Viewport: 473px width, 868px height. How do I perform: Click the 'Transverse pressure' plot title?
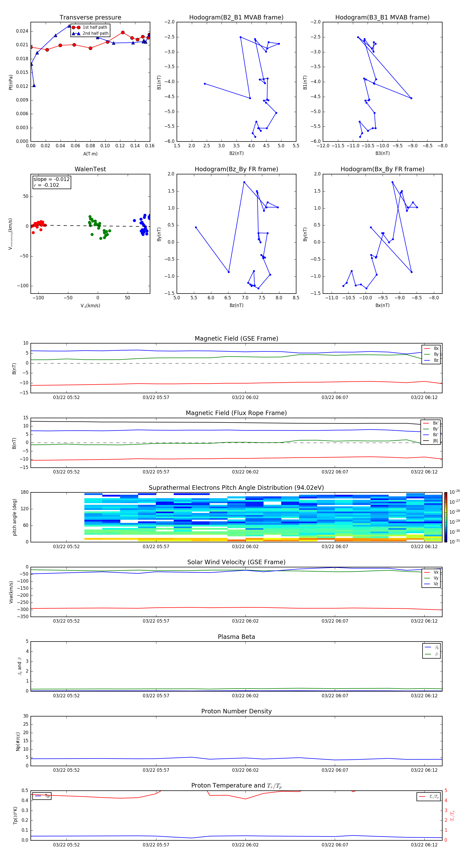[90, 18]
